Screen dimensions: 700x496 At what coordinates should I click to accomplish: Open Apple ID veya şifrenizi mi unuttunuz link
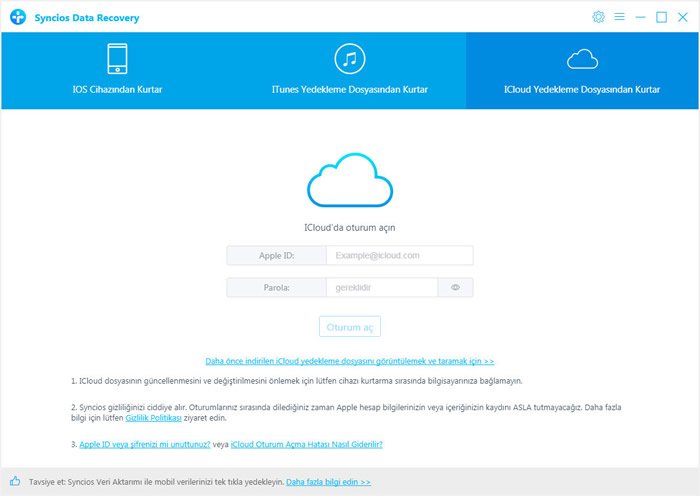(145, 444)
